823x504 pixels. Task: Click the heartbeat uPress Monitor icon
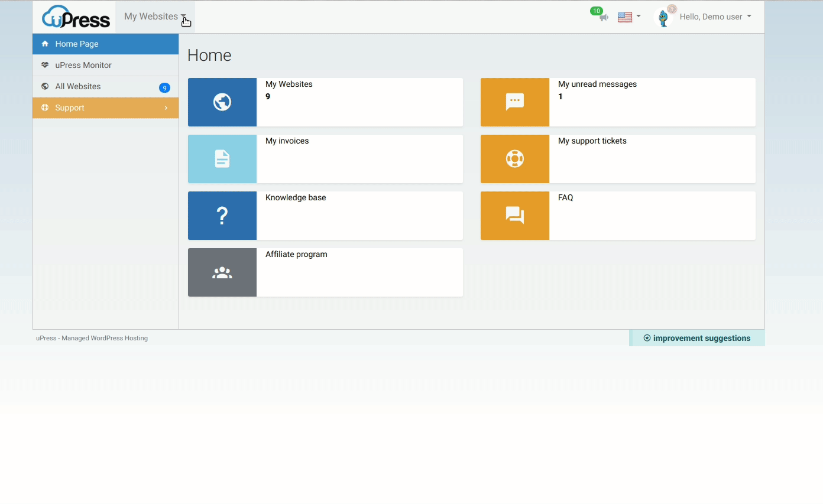coord(45,65)
